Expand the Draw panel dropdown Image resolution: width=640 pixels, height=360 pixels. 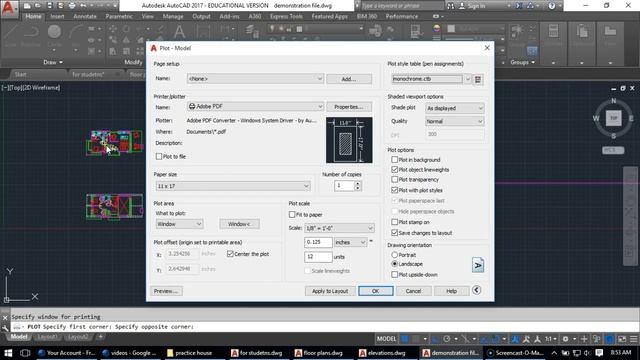point(53,62)
